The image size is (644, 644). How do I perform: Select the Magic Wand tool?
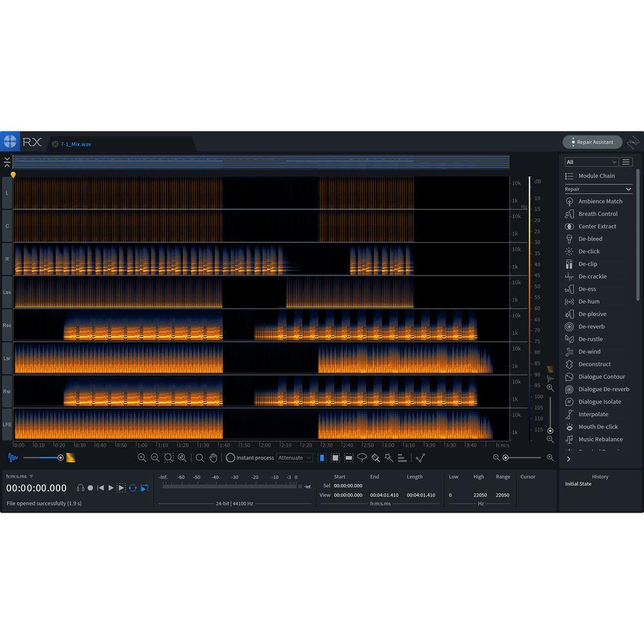pos(388,457)
